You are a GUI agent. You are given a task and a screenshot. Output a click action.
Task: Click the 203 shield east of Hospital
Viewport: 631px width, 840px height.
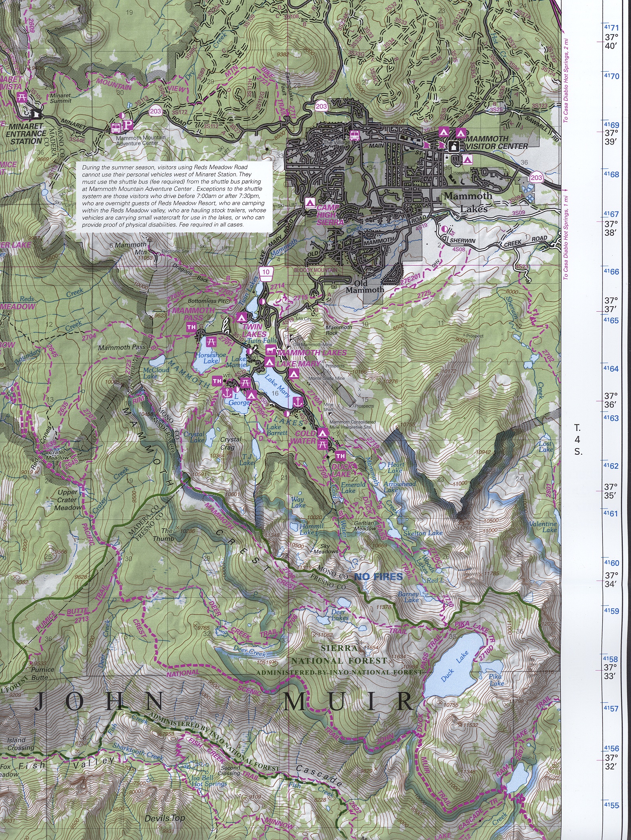[536, 178]
